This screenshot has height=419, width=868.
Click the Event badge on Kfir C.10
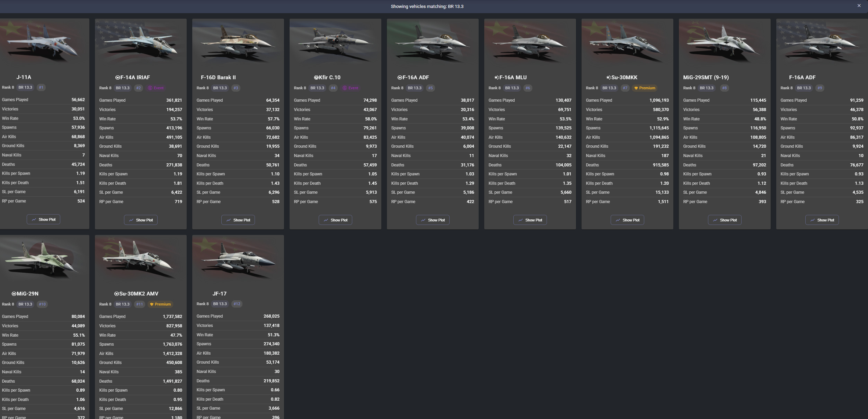coord(351,88)
